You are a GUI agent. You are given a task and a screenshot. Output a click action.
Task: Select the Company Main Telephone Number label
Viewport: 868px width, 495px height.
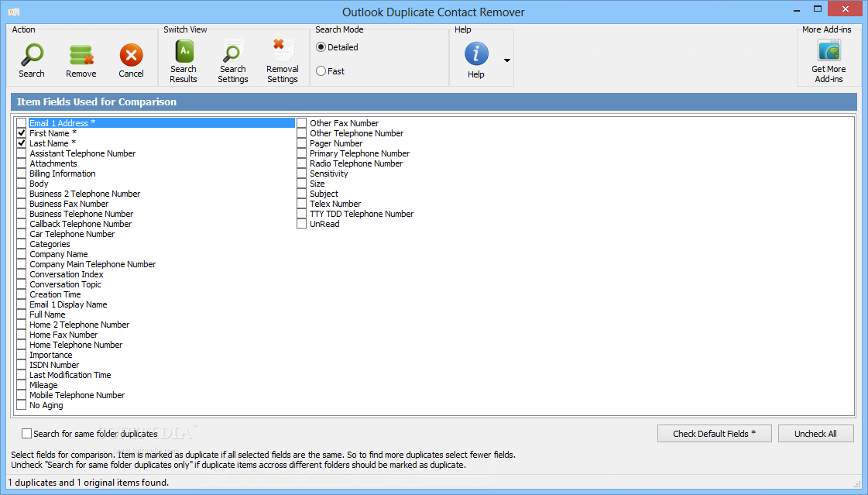[x=92, y=264]
